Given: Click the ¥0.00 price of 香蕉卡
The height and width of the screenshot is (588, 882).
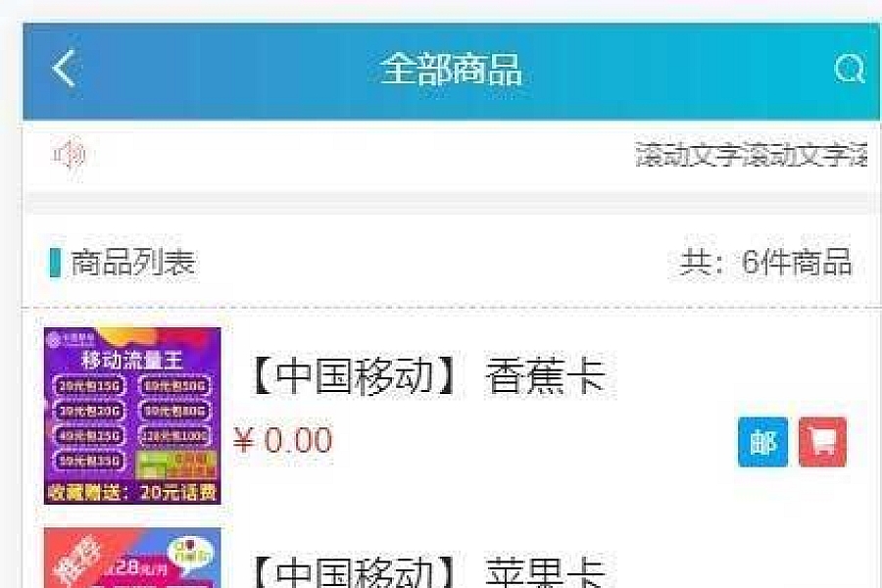Looking at the screenshot, I should point(283,440).
